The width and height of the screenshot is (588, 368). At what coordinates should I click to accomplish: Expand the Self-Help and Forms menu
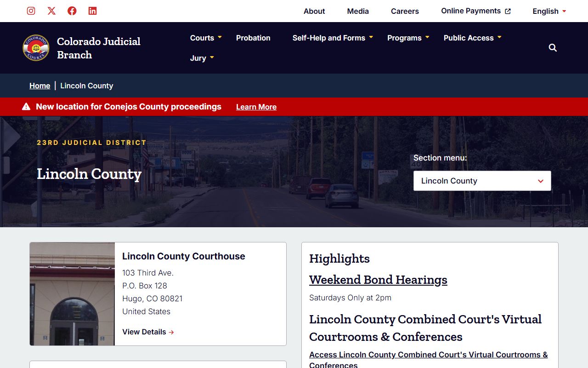tap(333, 38)
